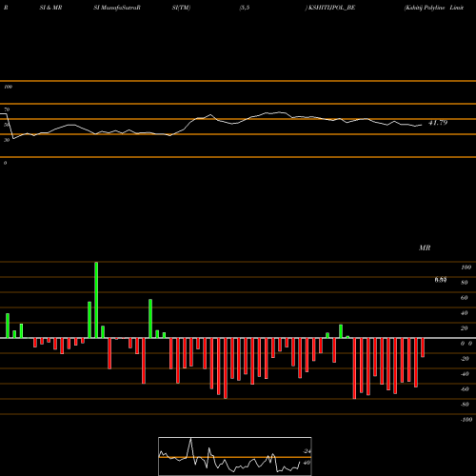Click the -60 label on MR axis
The height and width of the screenshot is (476, 476).
tap(465, 389)
